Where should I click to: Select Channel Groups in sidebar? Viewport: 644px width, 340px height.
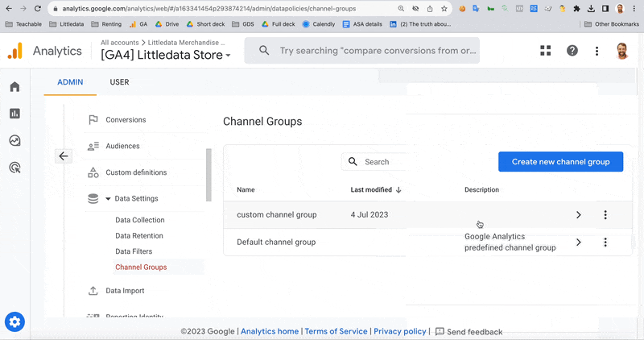(141, 267)
